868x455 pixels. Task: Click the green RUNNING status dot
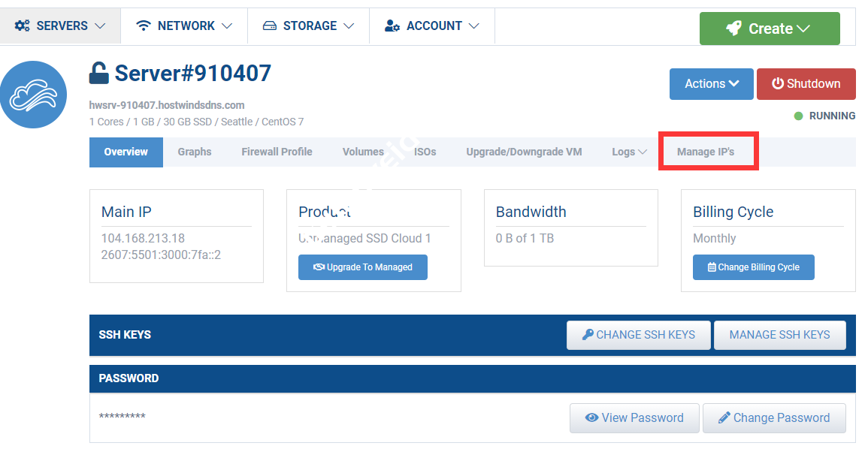click(798, 116)
